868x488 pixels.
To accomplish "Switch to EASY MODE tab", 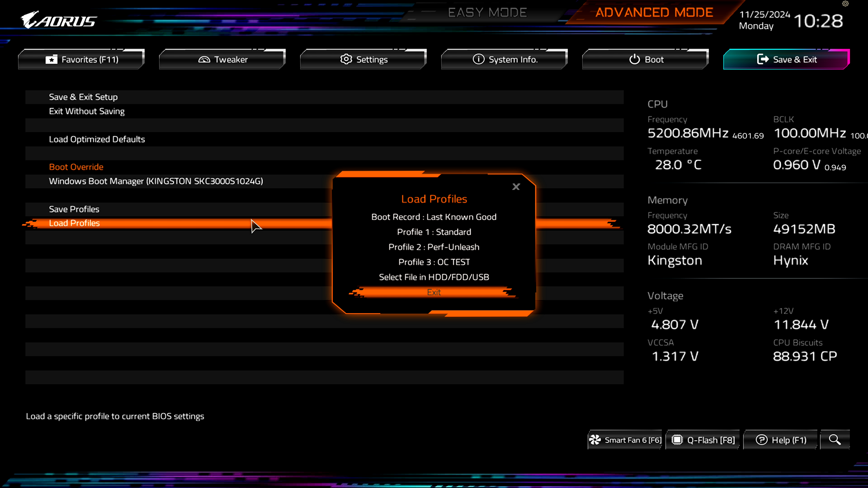I will 487,12.
